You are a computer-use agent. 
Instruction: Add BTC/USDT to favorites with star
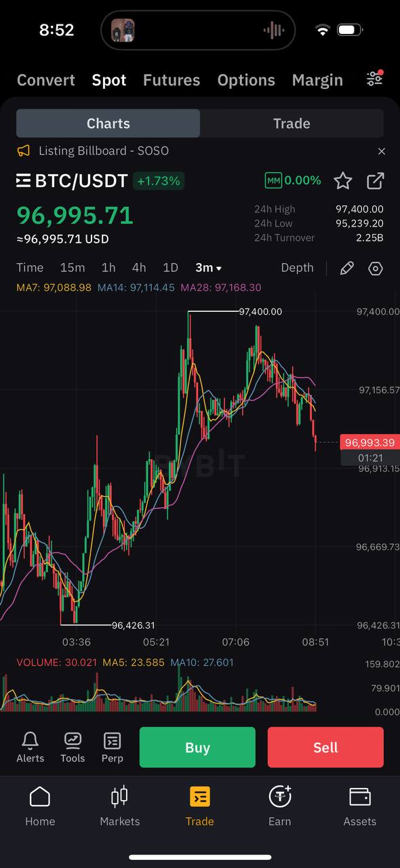(x=343, y=181)
